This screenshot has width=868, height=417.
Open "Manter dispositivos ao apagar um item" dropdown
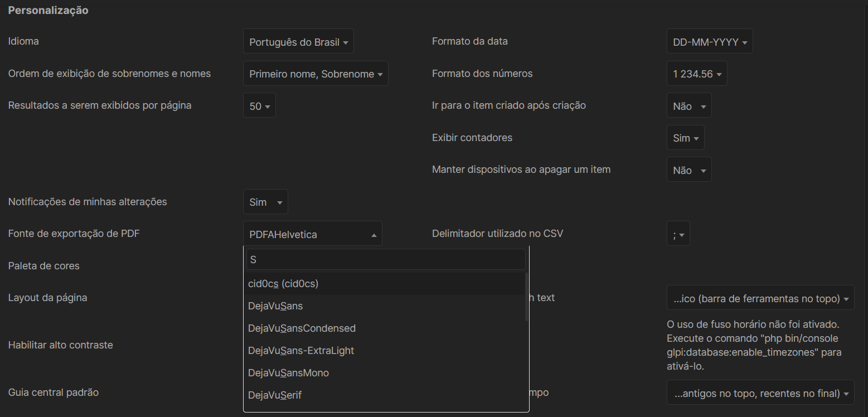coord(688,169)
